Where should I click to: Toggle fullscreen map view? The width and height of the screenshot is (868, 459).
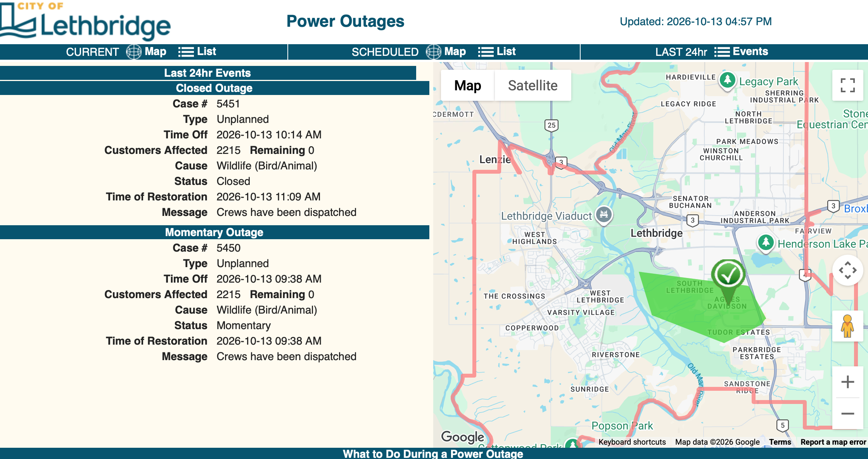[x=848, y=85]
